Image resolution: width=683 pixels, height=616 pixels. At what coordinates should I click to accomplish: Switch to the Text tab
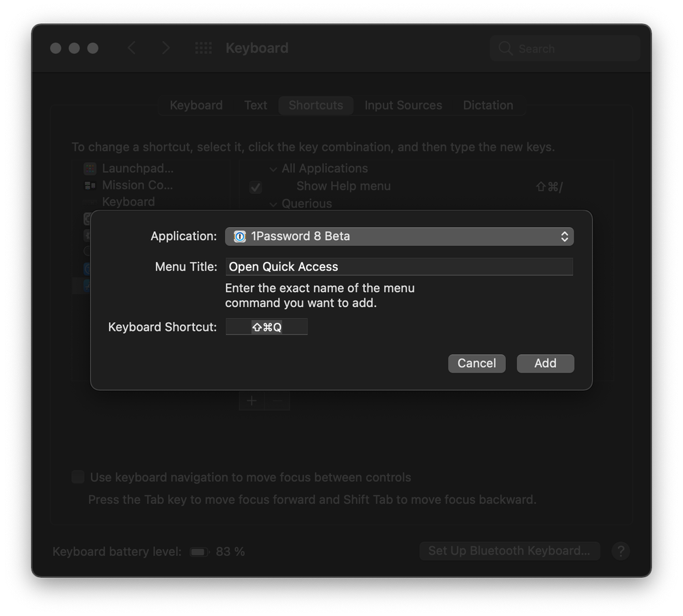(256, 105)
